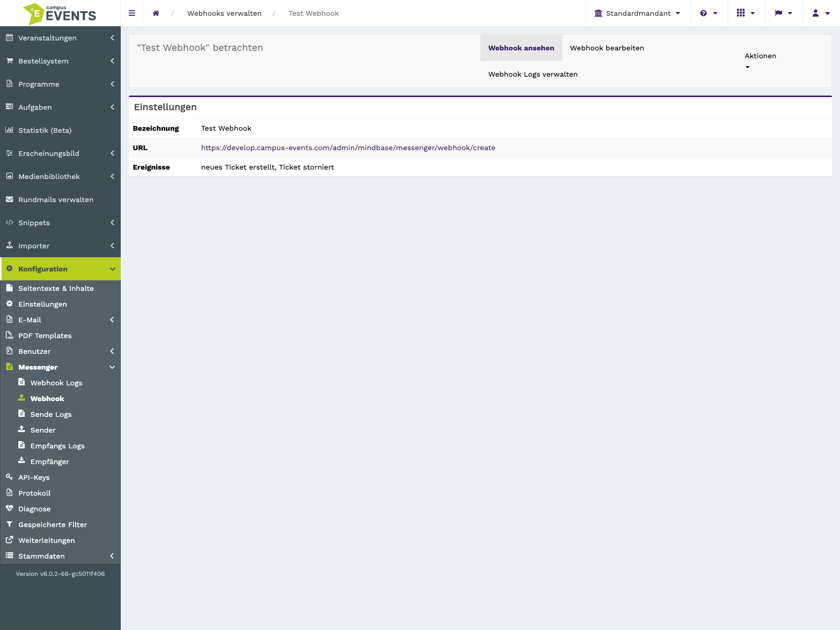Open the apps grid menu

click(x=746, y=13)
